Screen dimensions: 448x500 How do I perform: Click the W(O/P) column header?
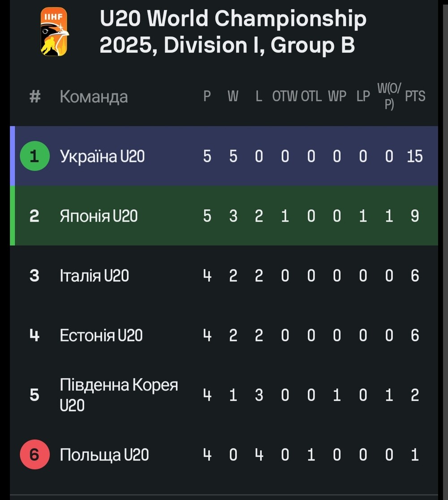point(389,96)
